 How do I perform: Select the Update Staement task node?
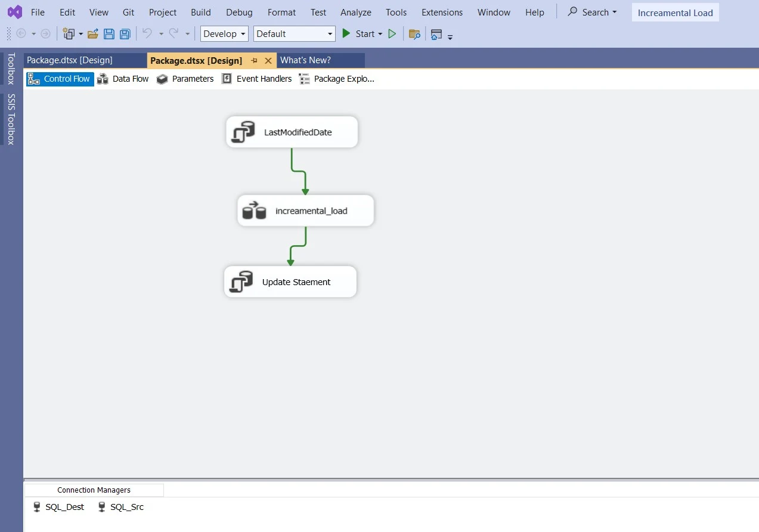(x=290, y=282)
